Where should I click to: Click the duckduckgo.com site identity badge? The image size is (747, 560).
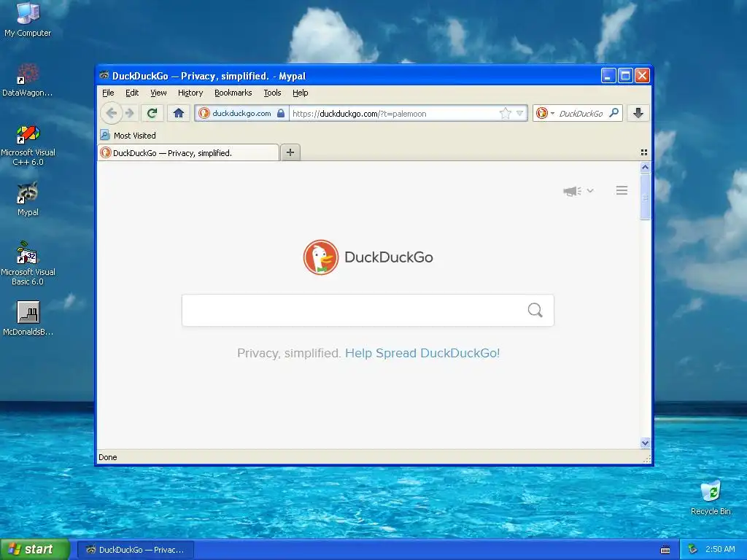tap(241, 113)
